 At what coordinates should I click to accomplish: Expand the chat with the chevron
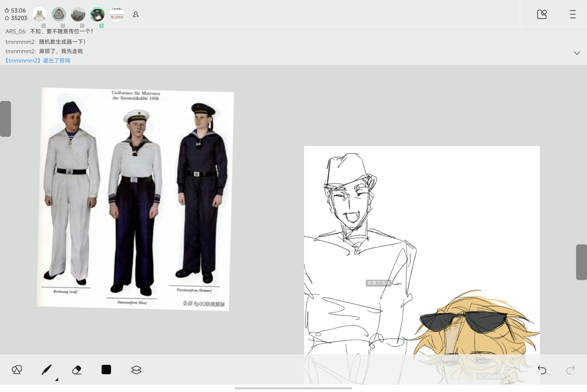(x=577, y=53)
